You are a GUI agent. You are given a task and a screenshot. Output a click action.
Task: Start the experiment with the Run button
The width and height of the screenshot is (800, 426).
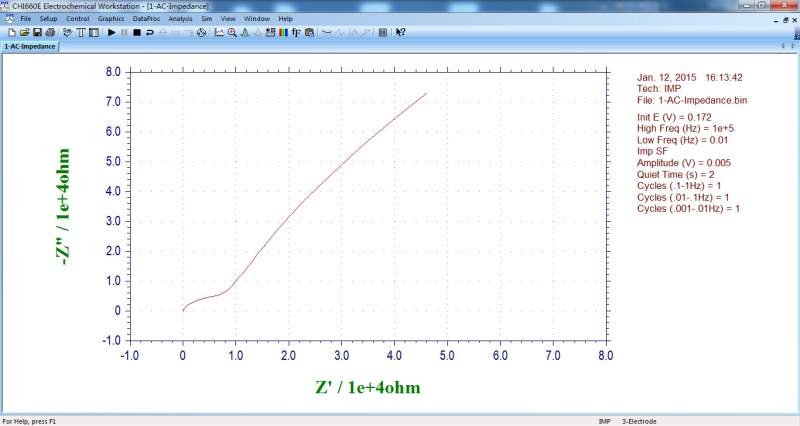[111, 32]
